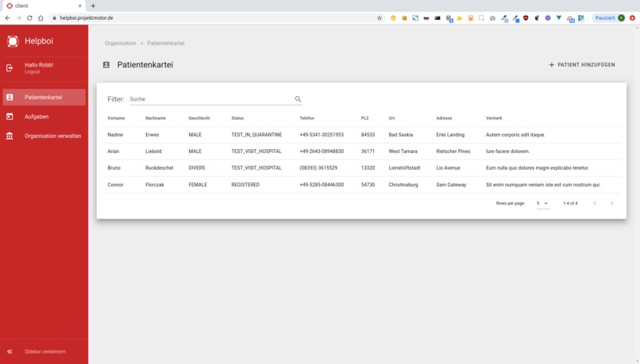Go to the next table page arrow
The height and width of the screenshot is (364, 640).
(x=612, y=203)
